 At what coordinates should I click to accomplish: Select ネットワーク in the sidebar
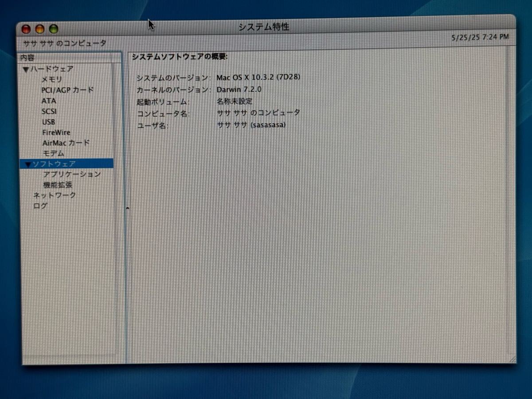tap(55, 195)
